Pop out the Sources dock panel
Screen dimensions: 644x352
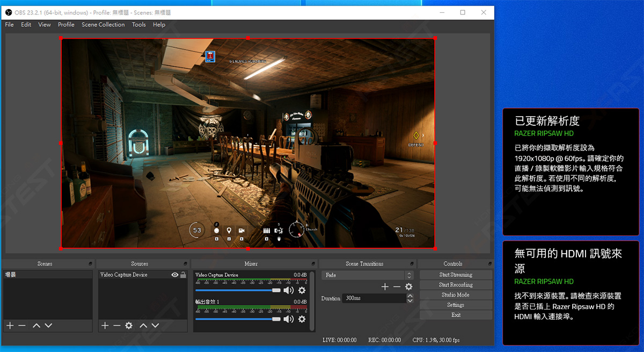186,264
